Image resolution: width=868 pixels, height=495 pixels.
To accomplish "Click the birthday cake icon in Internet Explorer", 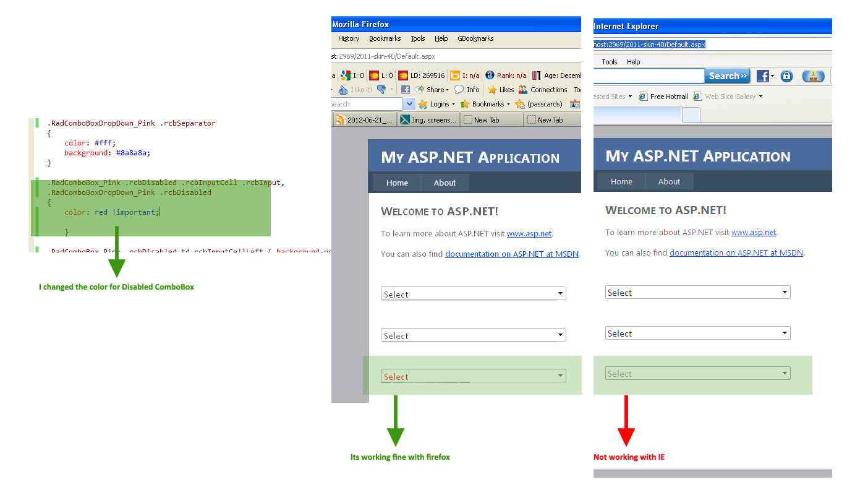I will click(814, 76).
